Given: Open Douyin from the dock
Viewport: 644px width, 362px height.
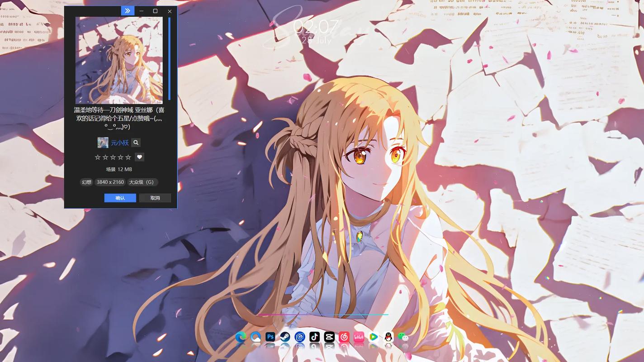Looking at the screenshot, I should pyautogui.click(x=314, y=337).
